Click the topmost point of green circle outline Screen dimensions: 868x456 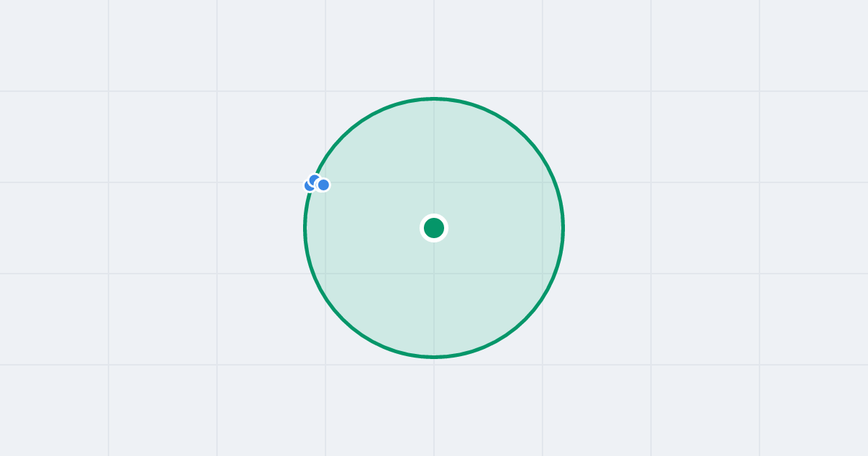[x=434, y=98]
